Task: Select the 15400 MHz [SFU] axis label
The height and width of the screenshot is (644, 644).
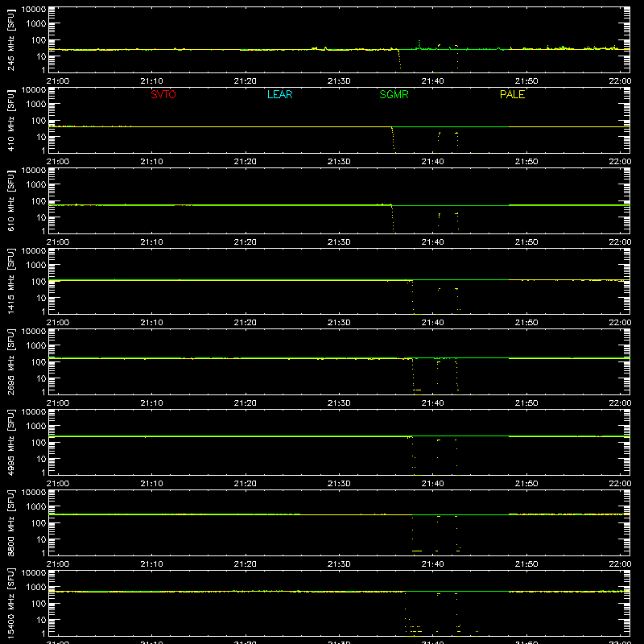Action: (x=11, y=603)
